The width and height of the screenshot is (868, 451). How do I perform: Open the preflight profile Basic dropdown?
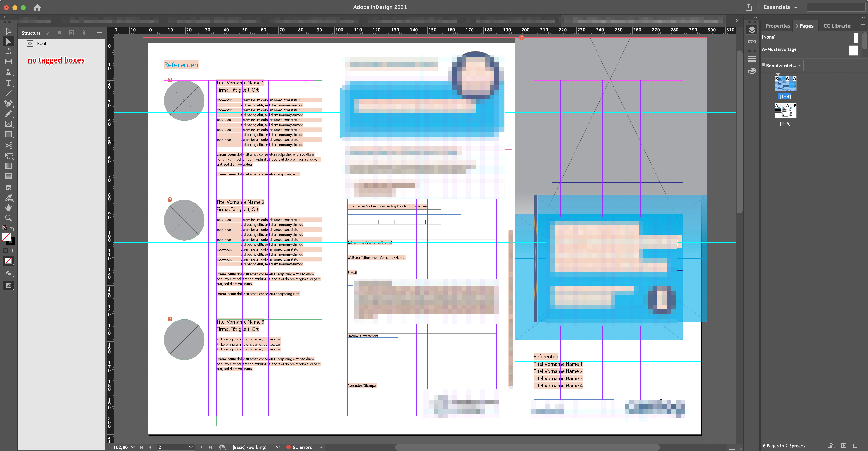[x=278, y=447]
